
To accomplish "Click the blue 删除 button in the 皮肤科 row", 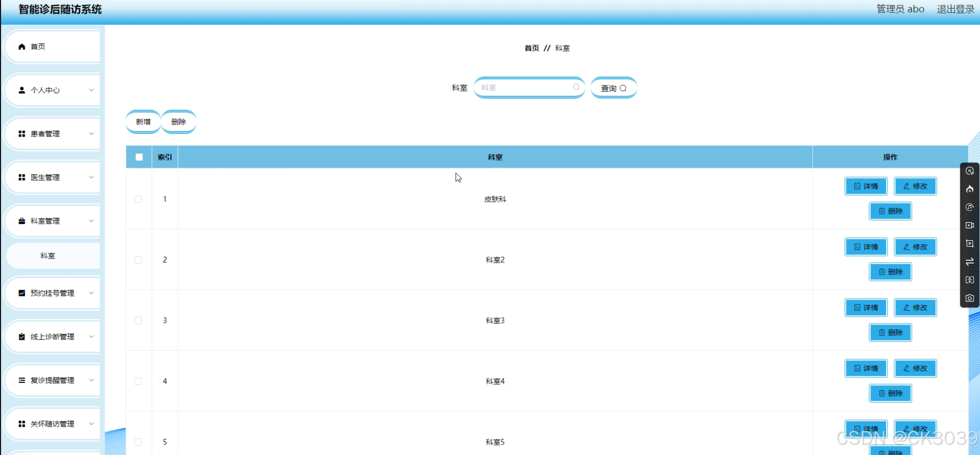I will (891, 211).
